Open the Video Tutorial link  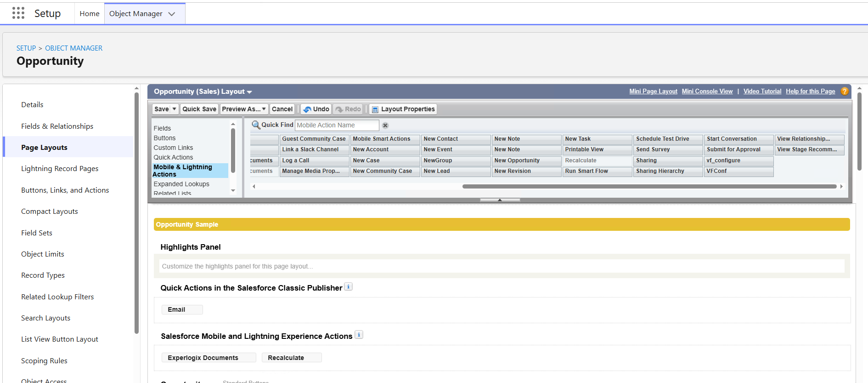762,91
